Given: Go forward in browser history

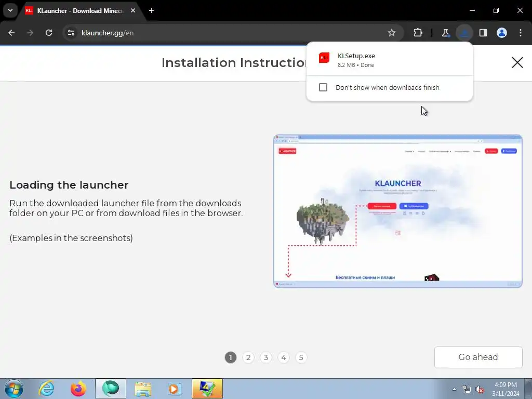Looking at the screenshot, I should click(x=30, y=33).
